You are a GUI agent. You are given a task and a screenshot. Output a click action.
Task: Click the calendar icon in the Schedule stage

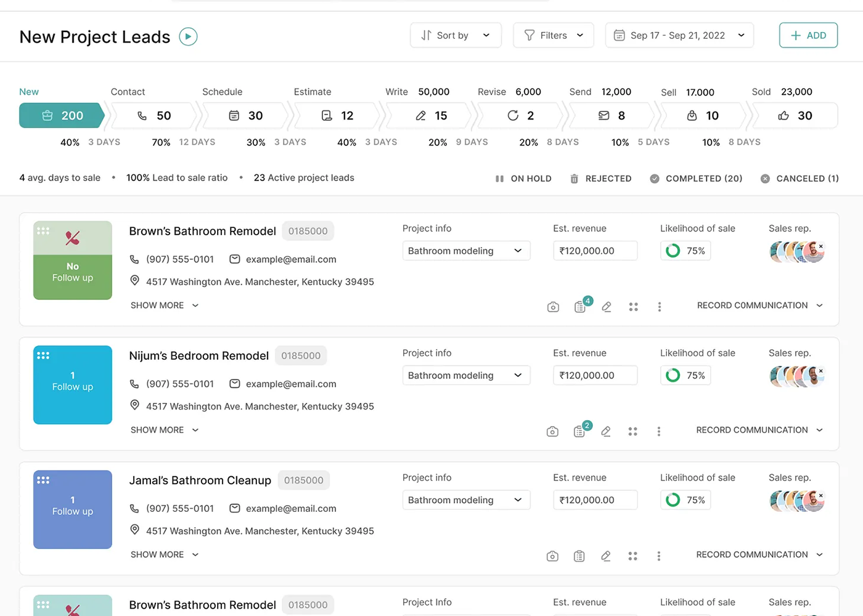235,115
